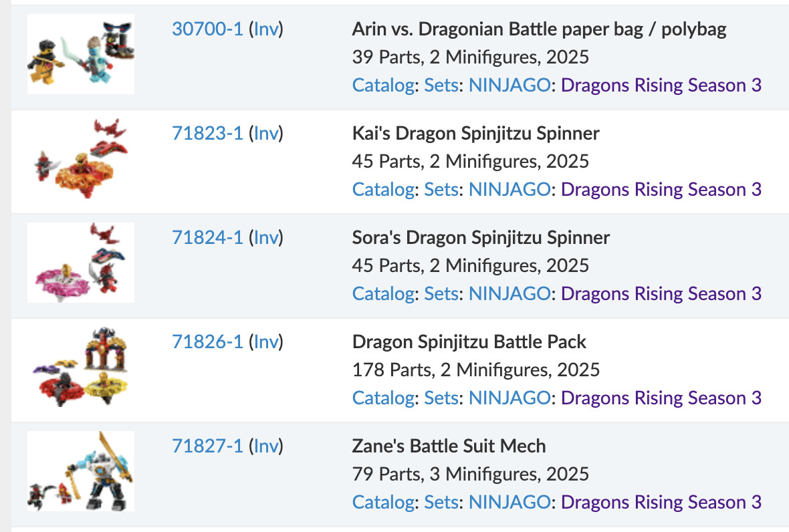Viewport: 789px width, 532px height.
Task: Select the 71826-1 set number
Action: (x=207, y=342)
